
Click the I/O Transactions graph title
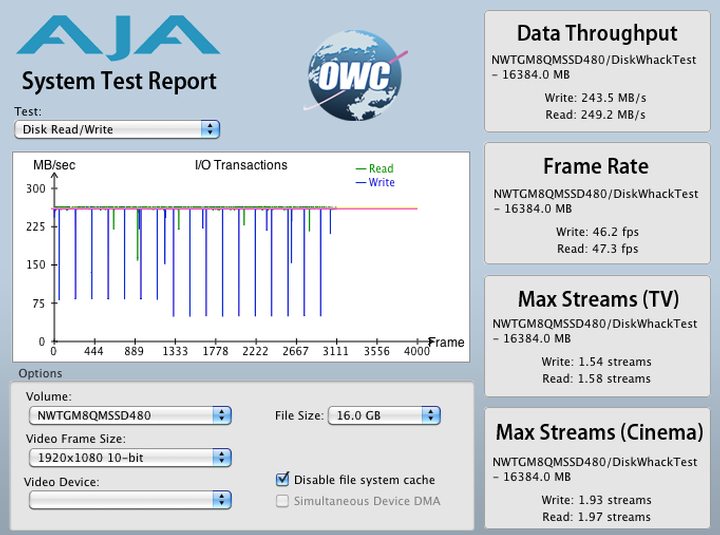coord(240,165)
